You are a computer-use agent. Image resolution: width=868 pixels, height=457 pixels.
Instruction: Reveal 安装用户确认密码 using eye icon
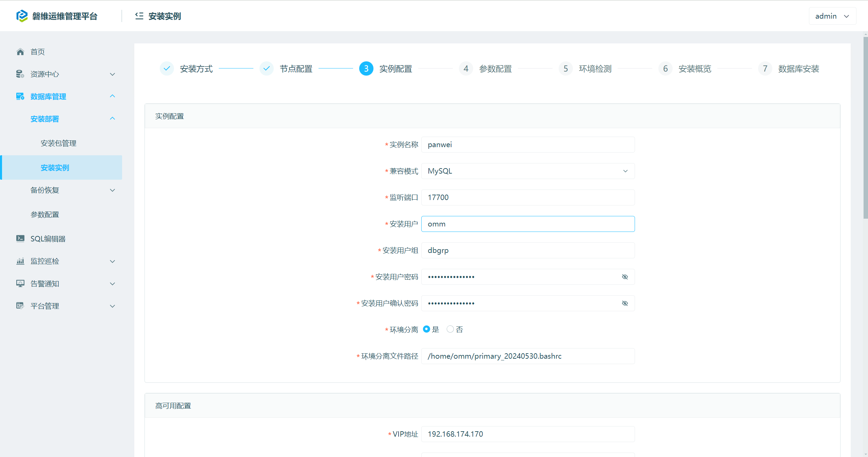pyautogui.click(x=625, y=303)
